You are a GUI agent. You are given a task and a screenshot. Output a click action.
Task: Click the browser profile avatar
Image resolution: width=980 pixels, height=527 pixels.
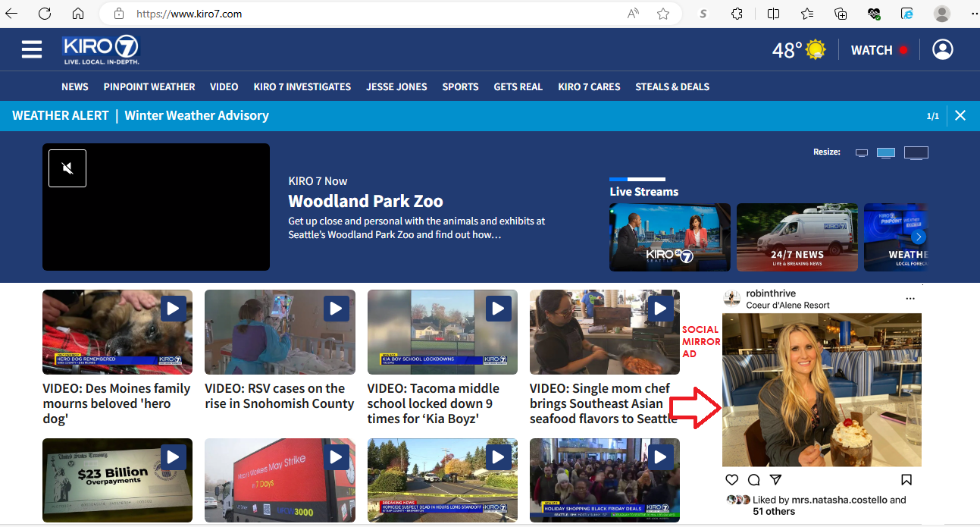[942, 14]
